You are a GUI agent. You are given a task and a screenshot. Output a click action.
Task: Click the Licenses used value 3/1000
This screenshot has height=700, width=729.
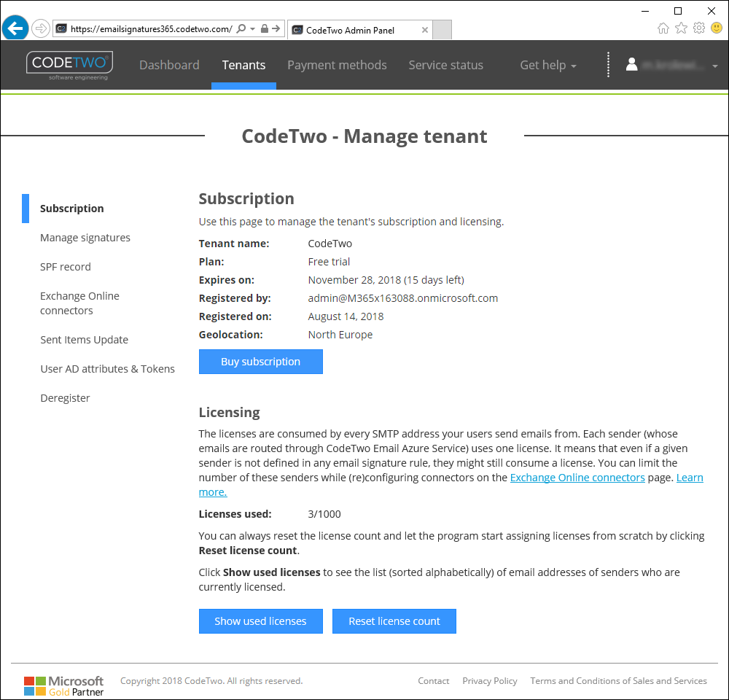pyautogui.click(x=324, y=514)
